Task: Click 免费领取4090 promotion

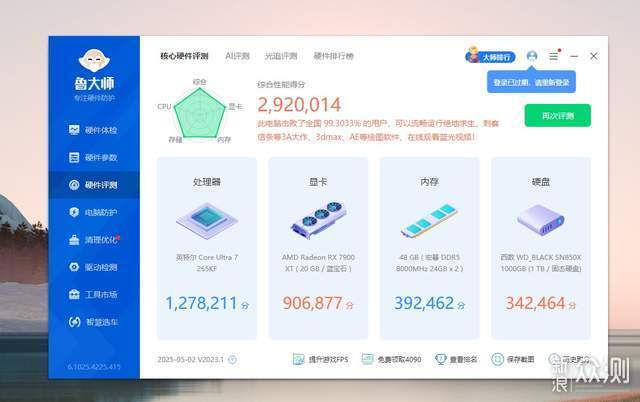Action: [392, 359]
